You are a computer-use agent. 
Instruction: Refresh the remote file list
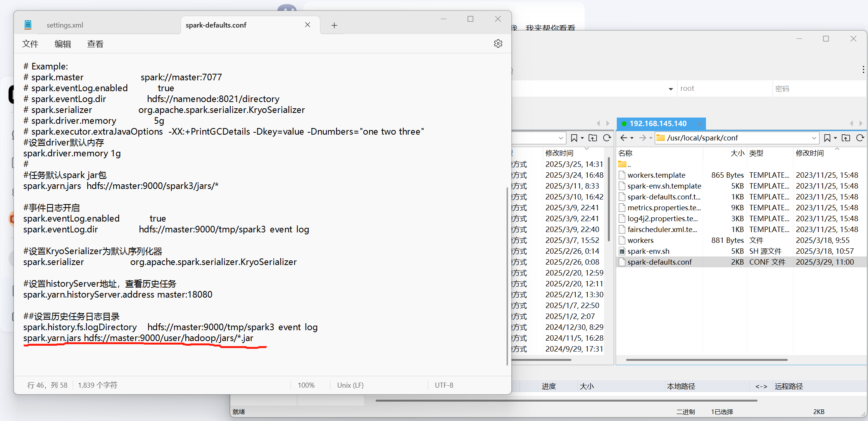click(861, 138)
